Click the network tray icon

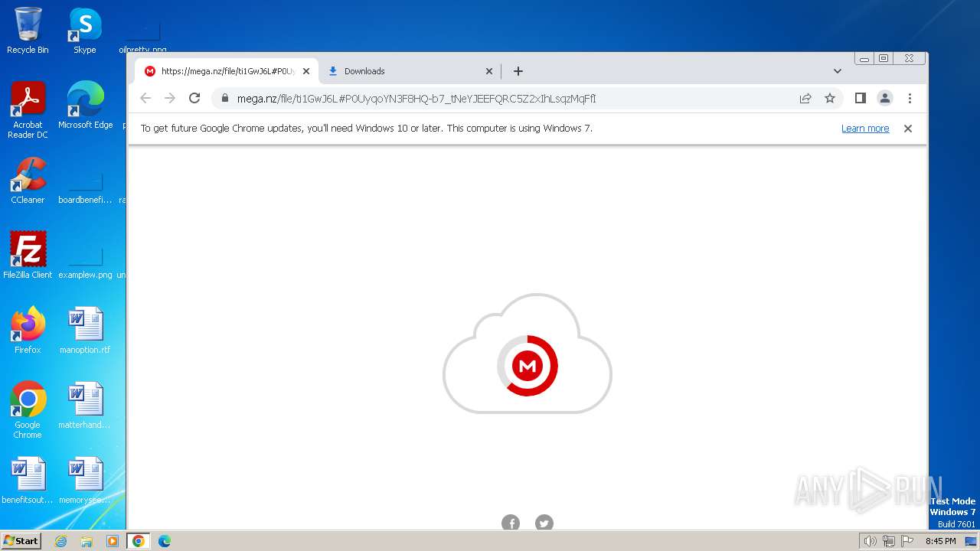(x=888, y=541)
